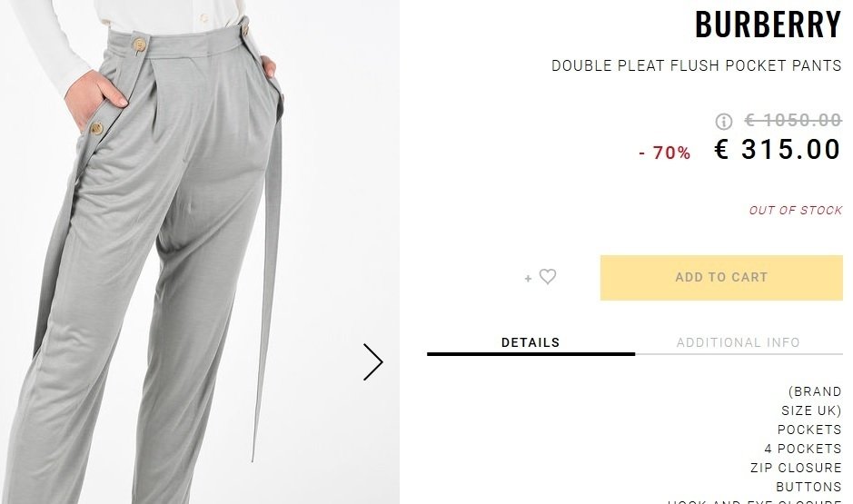Switch to the Additional Info tab
The height and width of the screenshot is (504, 853).
[x=739, y=342]
